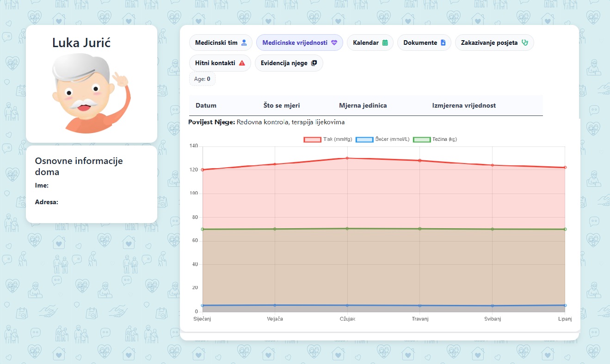Open the Što se mjeri column options
Viewport: 610px width, 364px height.
coord(281,105)
